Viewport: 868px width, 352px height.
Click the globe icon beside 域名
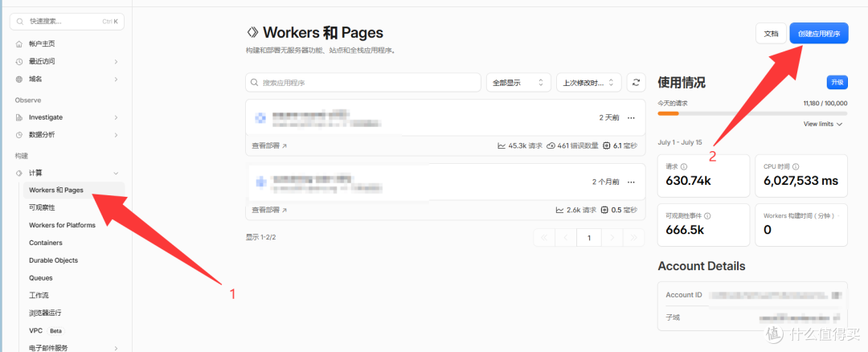[19, 79]
